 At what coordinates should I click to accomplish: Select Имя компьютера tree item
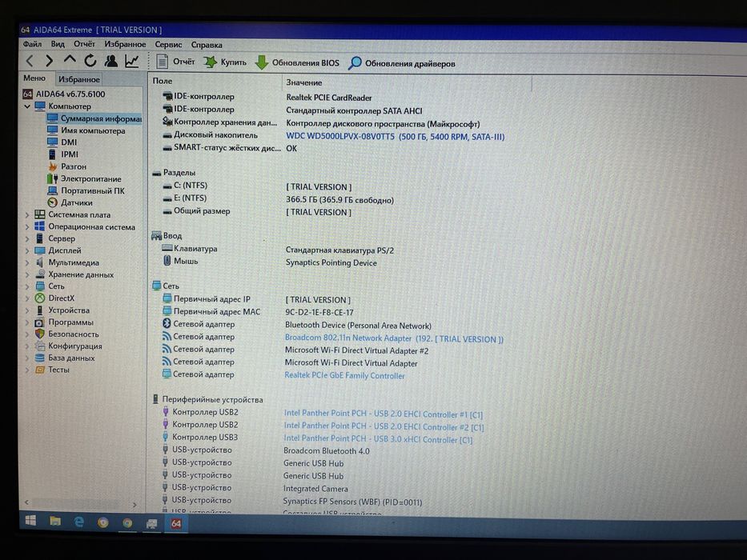pos(86,130)
